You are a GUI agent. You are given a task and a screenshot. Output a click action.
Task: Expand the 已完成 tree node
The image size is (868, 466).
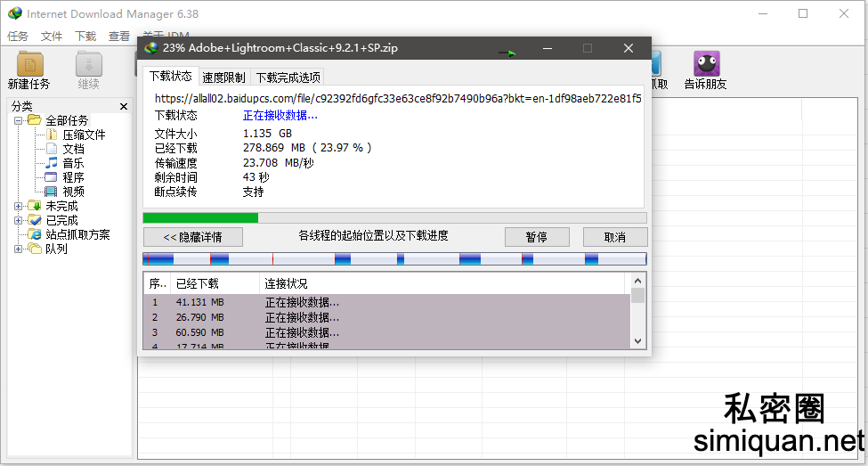coord(19,220)
